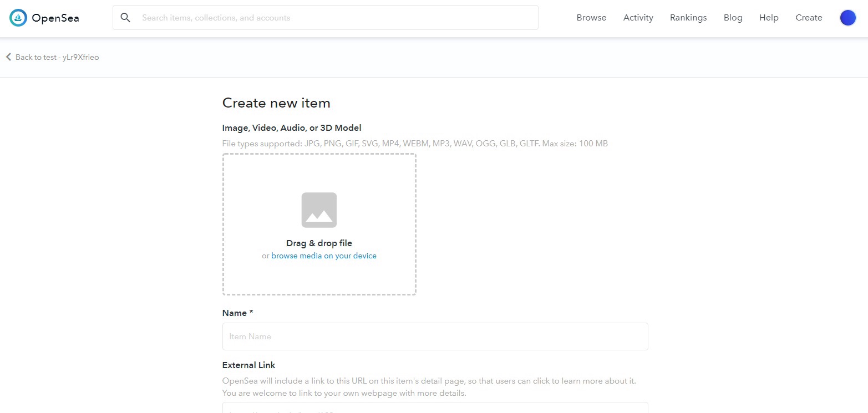
Task: Click the Create new item heading
Action: (276, 103)
